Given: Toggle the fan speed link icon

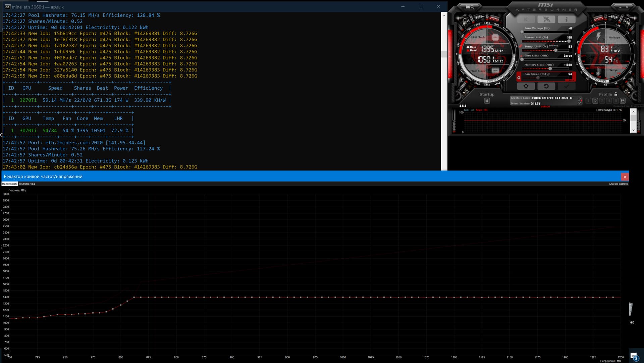Looking at the screenshot, I should (x=548, y=74).
